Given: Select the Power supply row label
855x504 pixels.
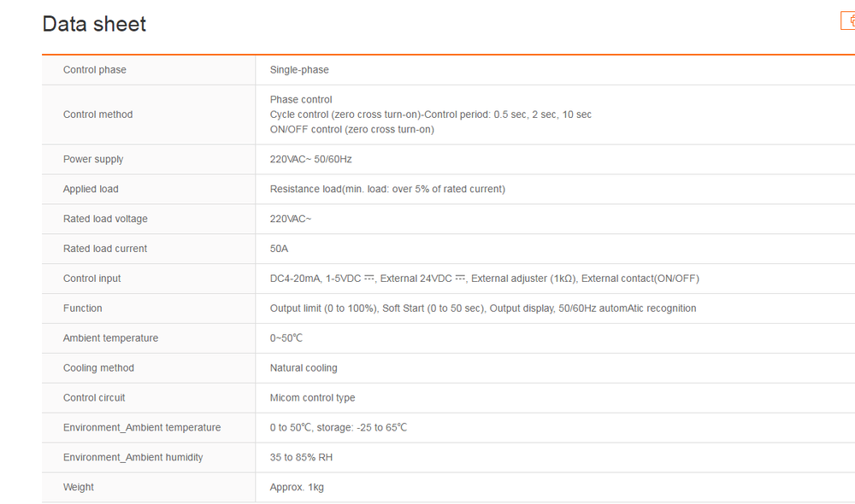Looking at the screenshot, I should (93, 160).
